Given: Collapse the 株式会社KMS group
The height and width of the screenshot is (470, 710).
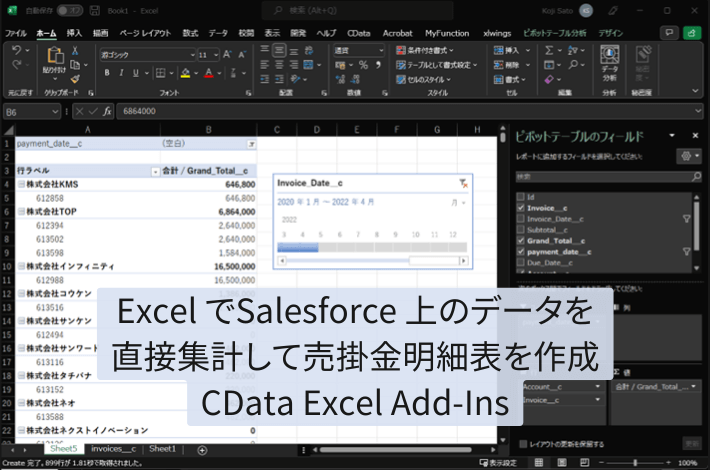Looking at the screenshot, I should click(x=21, y=184).
